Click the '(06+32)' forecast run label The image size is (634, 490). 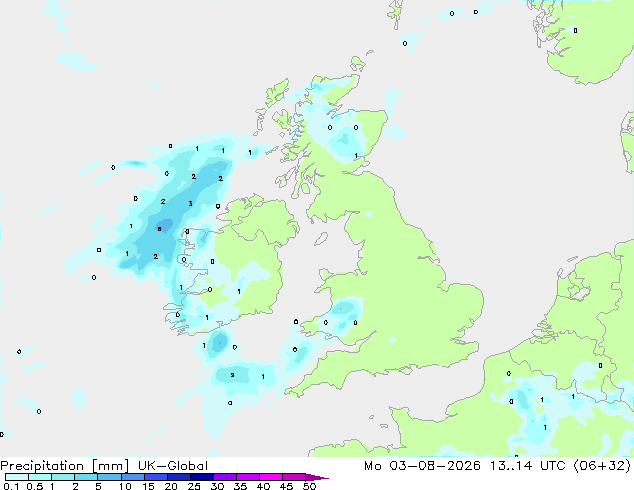[602, 466]
